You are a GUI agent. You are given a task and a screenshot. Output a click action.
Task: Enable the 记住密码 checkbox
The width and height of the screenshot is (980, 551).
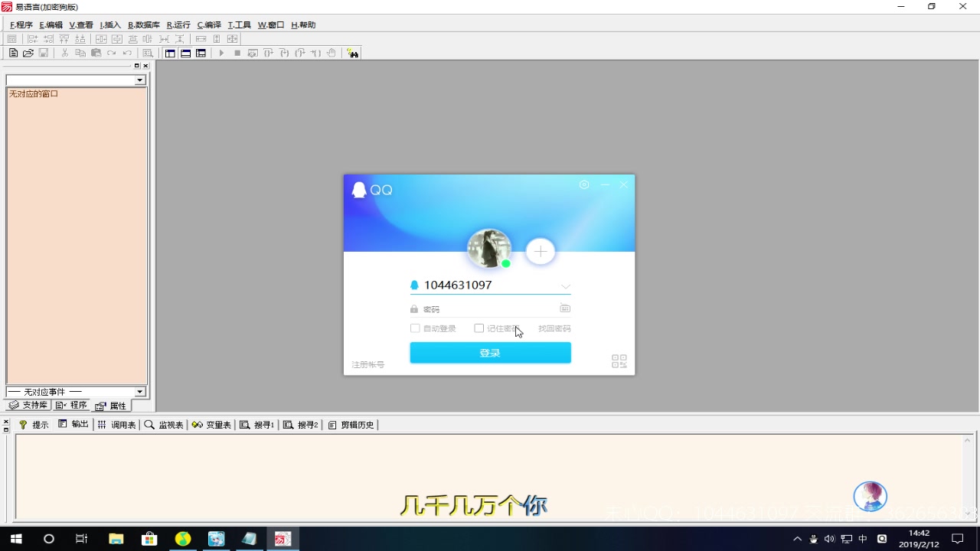pos(479,328)
